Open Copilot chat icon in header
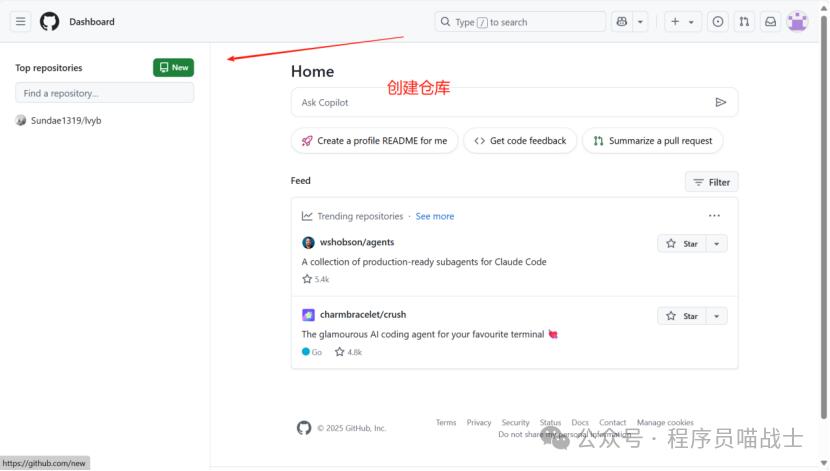This screenshot has width=830, height=471. 622,22
